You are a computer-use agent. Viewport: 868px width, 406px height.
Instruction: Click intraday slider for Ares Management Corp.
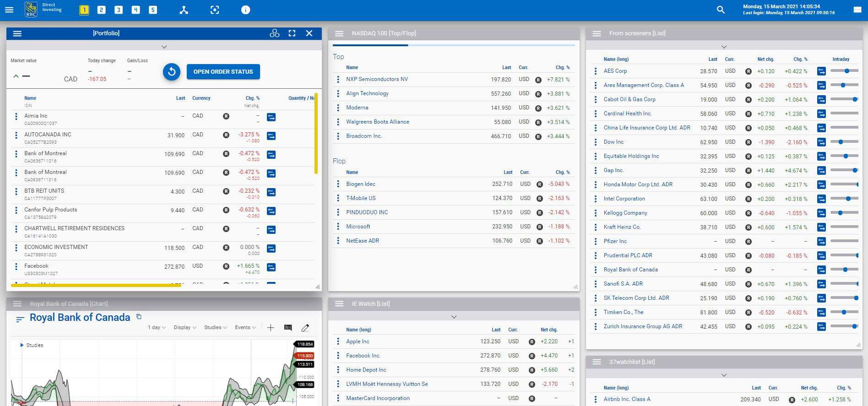click(844, 85)
